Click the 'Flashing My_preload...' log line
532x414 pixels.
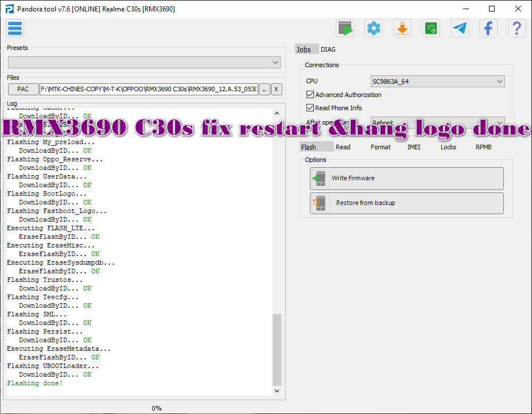[x=51, y=142]
